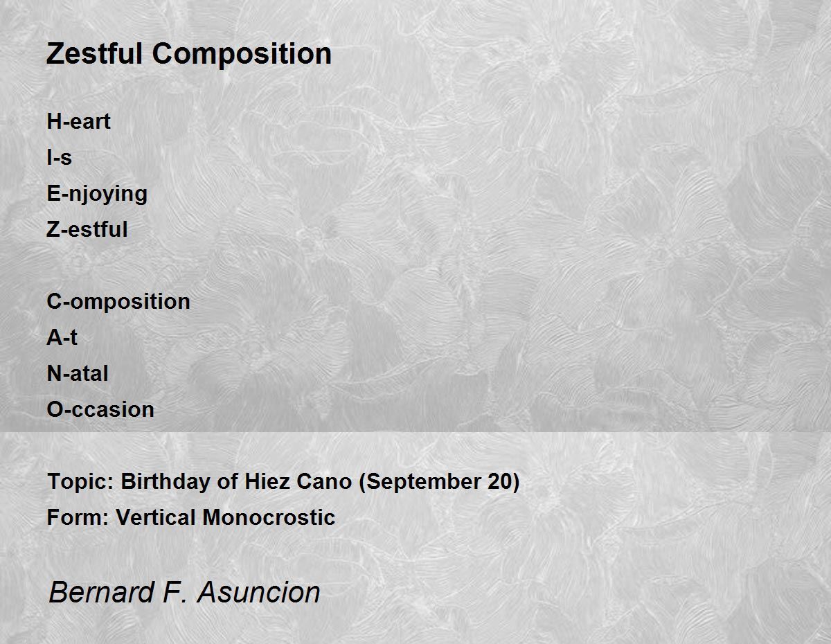Click the '(September 20)' date text
This screenshot has height=644, width=831.
[439, 481]
